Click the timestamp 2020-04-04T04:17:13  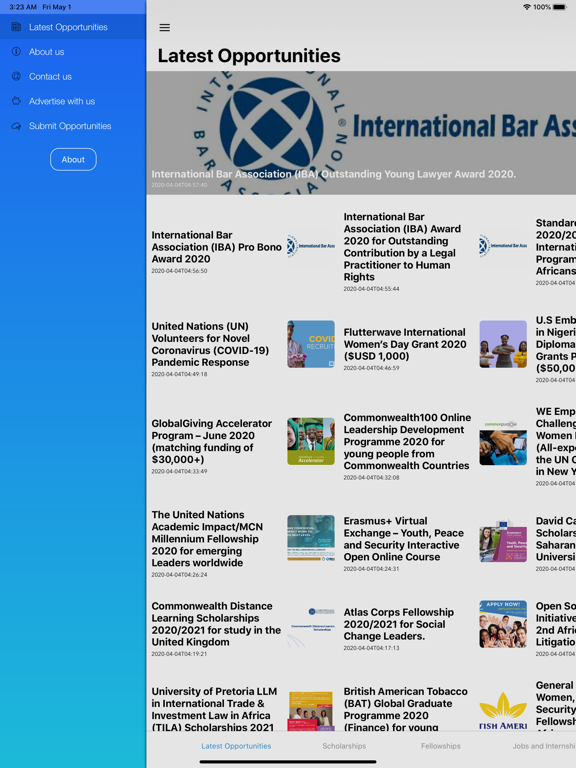(371, 648)
